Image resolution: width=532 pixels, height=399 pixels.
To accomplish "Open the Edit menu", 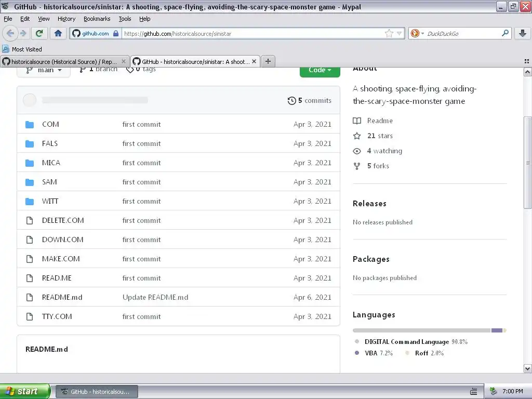I will tap(25, 19).
